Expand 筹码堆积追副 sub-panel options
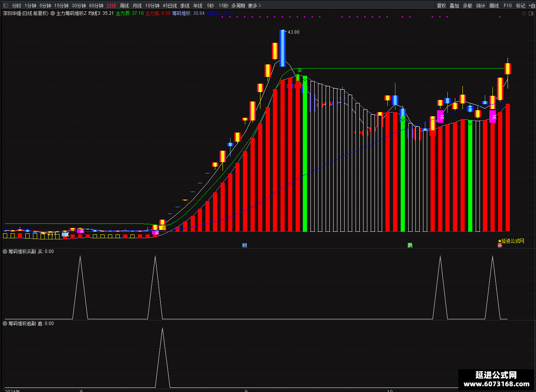536x392 pixels. 5,323
